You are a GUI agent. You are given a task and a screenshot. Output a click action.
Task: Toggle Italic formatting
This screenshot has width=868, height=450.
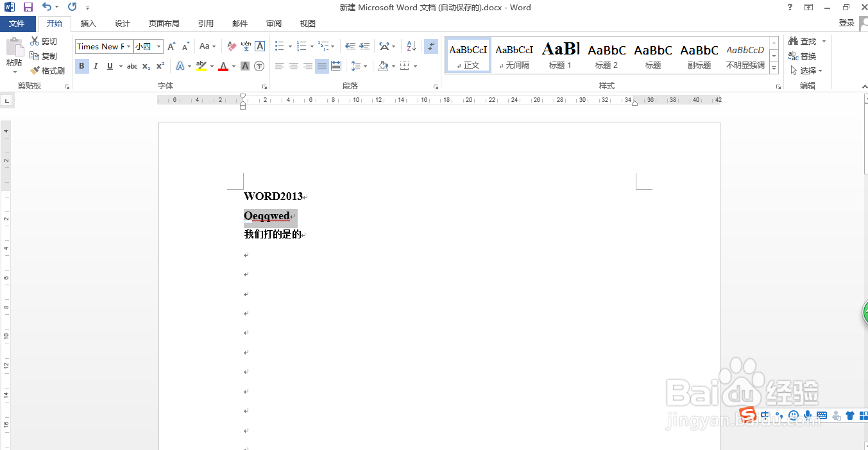click(96, 66)
